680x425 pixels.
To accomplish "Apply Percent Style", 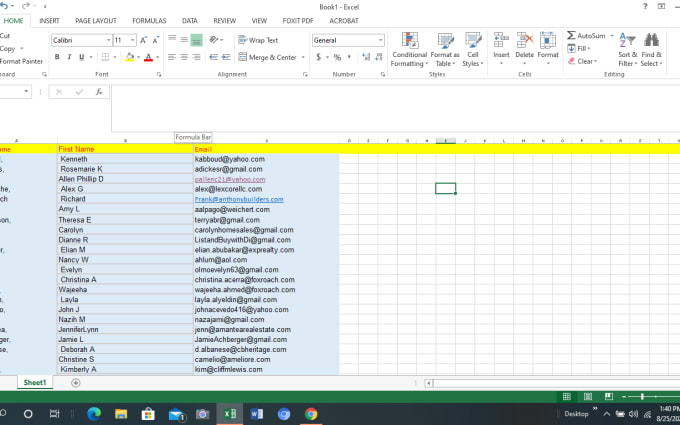I will (337, 57).
